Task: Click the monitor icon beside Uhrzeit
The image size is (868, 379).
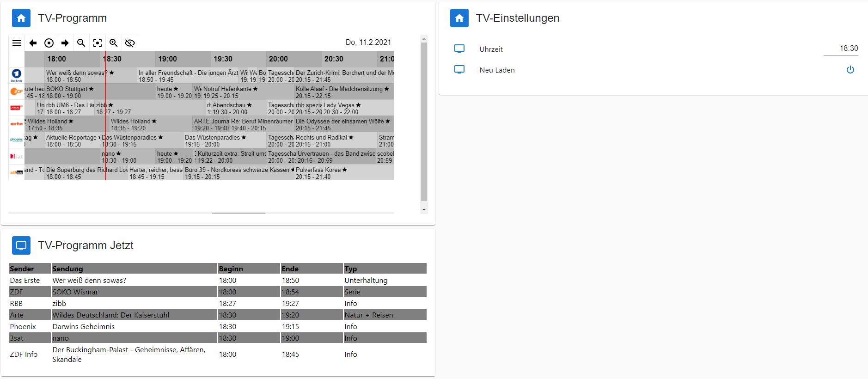Action: pyautogui.click(x=459, y=49)
